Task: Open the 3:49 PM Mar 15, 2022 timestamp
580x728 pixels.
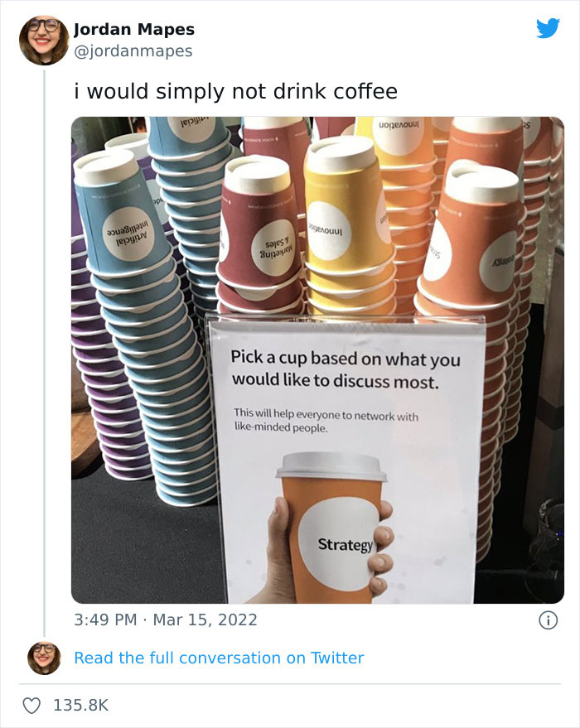Action: pyautogui.click(x=166, y=620)
